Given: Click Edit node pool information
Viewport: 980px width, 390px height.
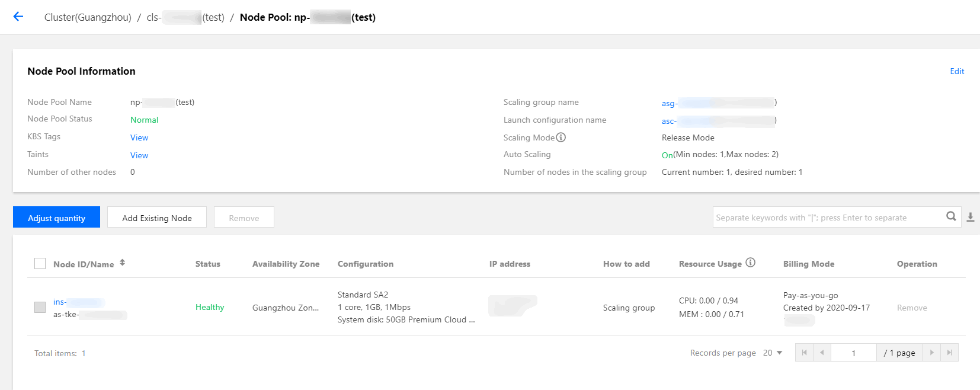Looking at the screenshot, I should tap(957, 71).
